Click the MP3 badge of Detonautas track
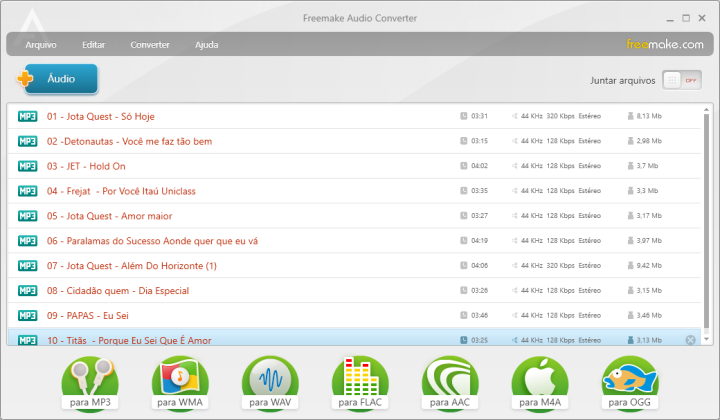Viewport: 720px width, 420px height. [x=28, y=141]
